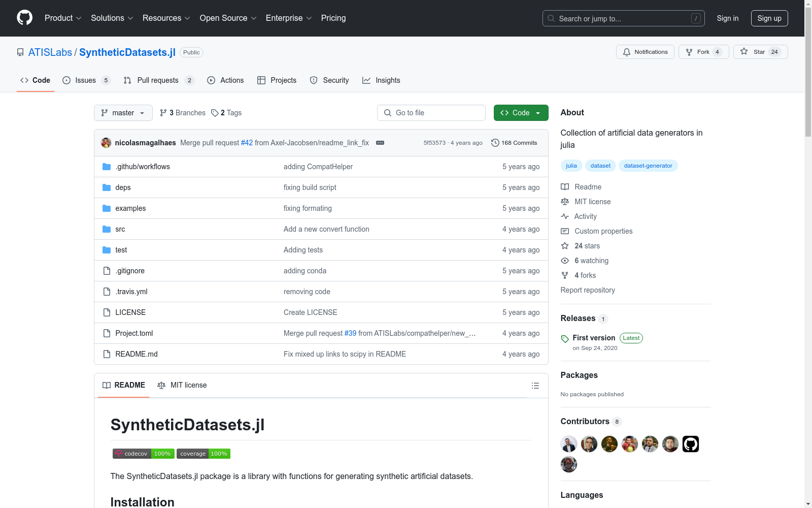Image resolution: width=812 pixels, height=508 pixels.
Task: Open the Enterprise dropdown
Action: pos(289,18)
